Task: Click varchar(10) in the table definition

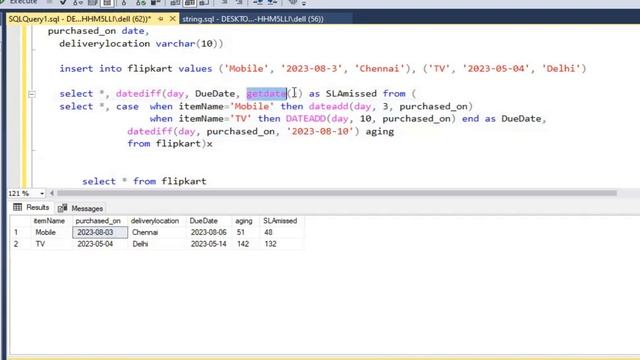Action: click(189, 44)
